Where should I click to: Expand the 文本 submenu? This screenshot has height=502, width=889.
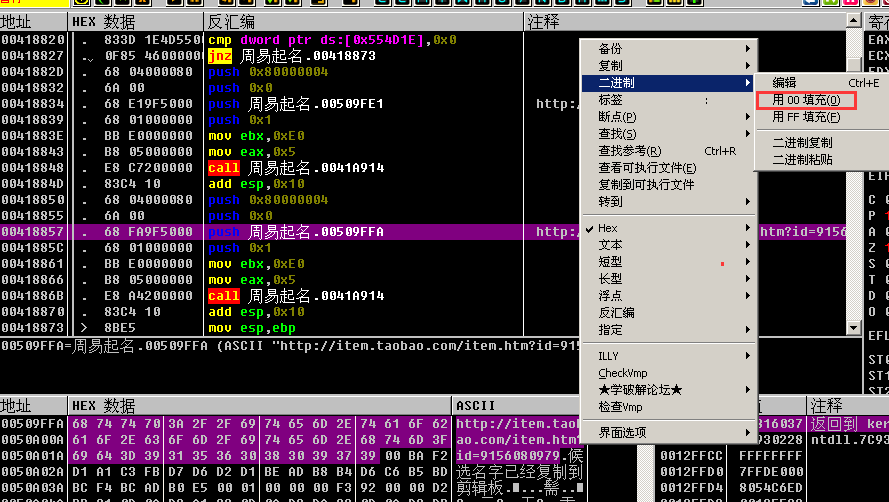coord(669,245)
